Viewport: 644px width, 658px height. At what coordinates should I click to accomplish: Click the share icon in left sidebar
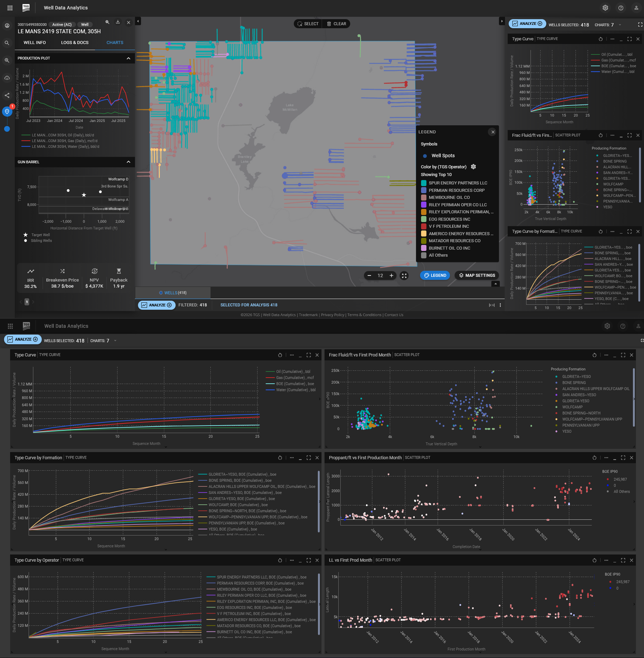(7, 95)
